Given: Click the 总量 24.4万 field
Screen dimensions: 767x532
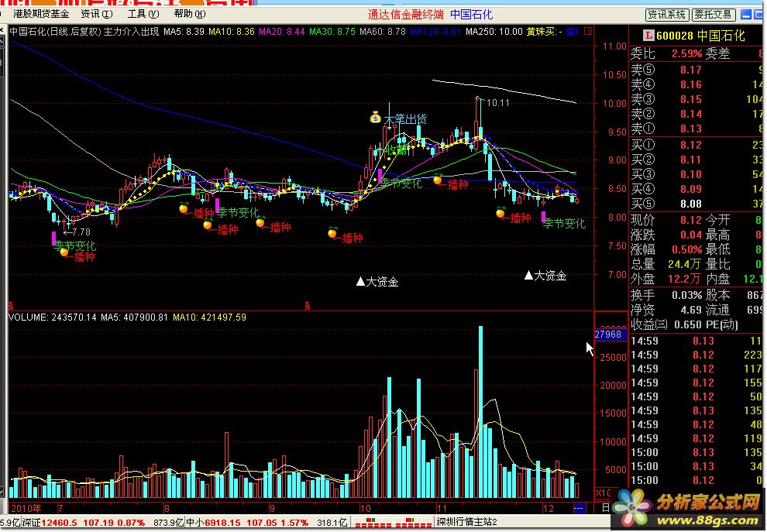Looking at the screenshot, I should point(667,264).
